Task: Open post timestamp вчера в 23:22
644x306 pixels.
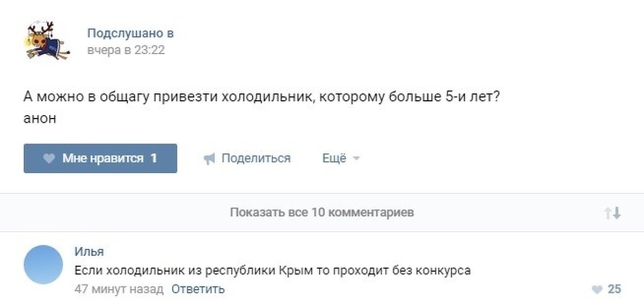Action: [126, 50]
